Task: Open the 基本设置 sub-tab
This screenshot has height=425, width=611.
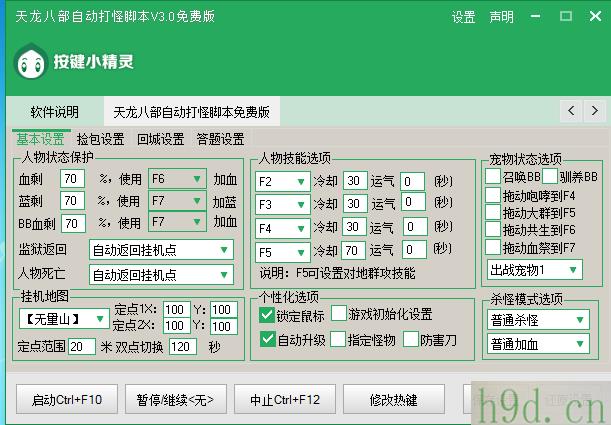Action: pyautogui.click(x=41, y=139)
